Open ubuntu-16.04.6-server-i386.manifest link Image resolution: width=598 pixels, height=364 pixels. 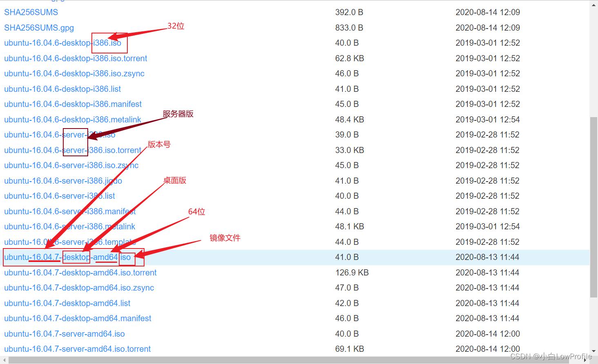[x=70, y=211]
